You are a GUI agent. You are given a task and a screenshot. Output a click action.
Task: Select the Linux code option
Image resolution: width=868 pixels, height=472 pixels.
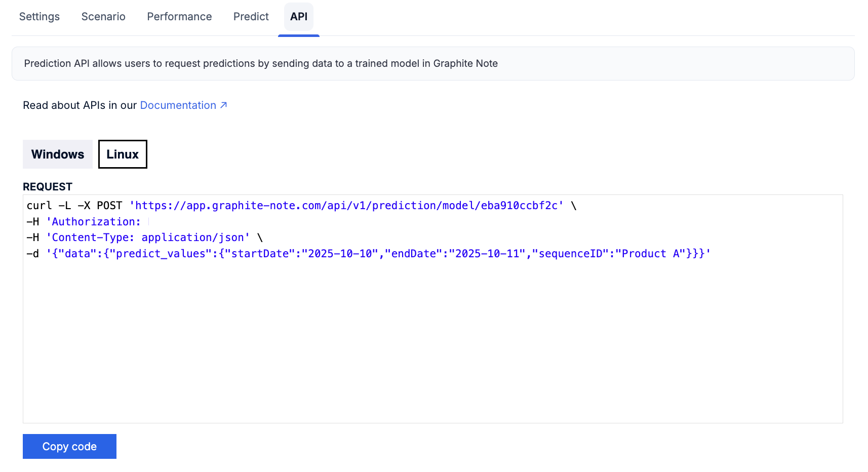coord(123,154)
